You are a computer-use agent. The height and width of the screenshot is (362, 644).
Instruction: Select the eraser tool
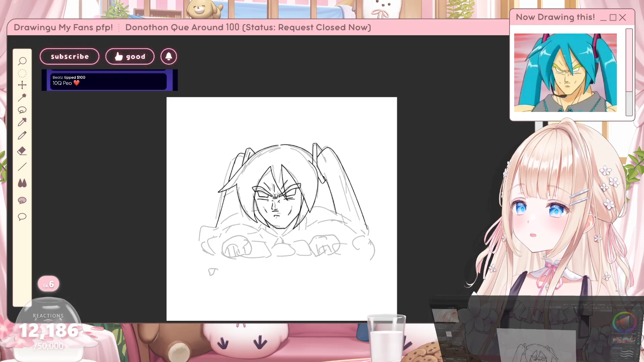pos(22,151)
